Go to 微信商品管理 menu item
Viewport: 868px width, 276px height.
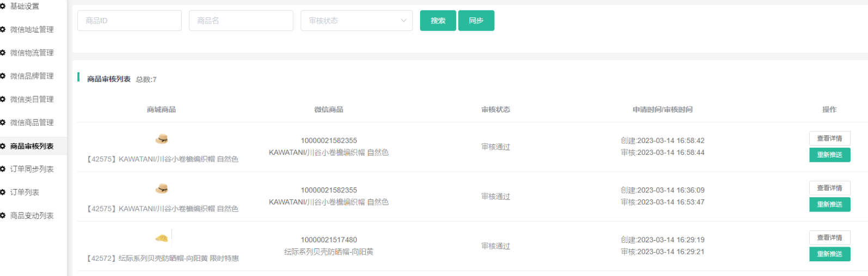click(32, 123)
